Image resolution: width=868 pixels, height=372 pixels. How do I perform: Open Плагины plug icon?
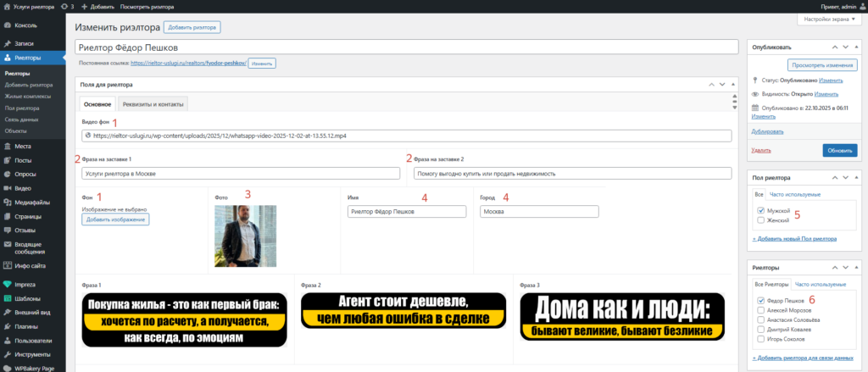(x=7, y=326)
